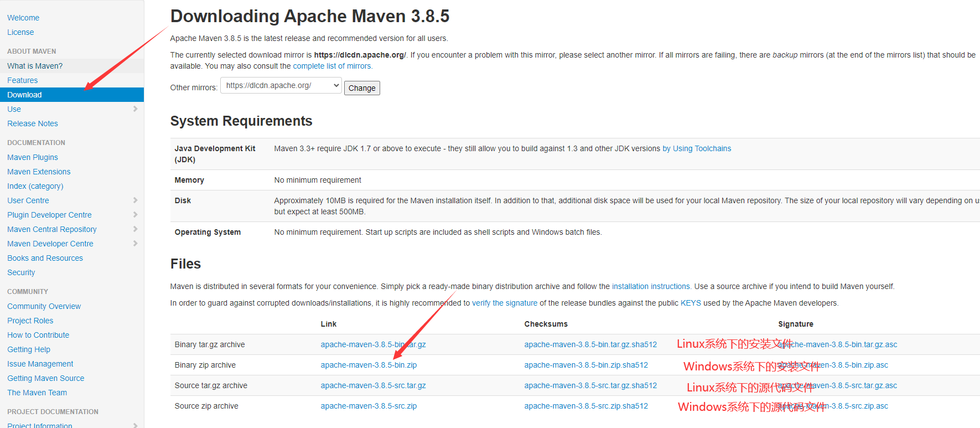The height and width of the screenshot is (428, 980).
Task: Open the Security sidebar link
Action: pyautogui.click(x=21, y=272)
